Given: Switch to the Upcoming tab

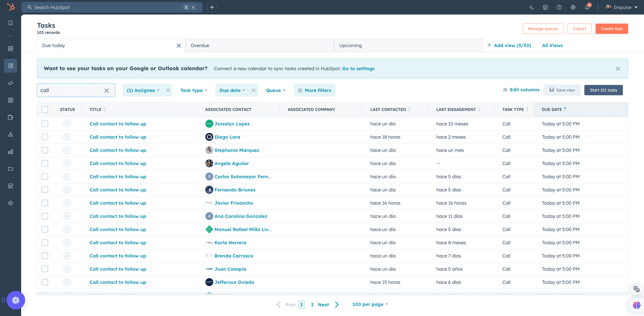Looking at the screenshot, I should pos(408,45).
